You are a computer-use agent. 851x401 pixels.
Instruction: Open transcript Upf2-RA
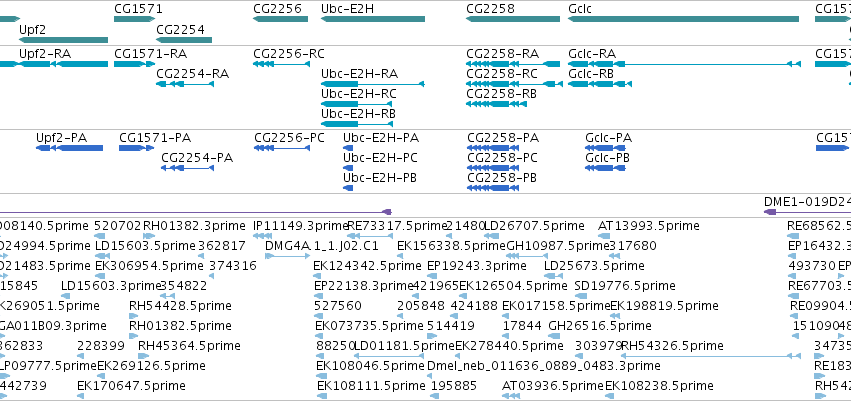pyautogui.click(x=63, y=64)
